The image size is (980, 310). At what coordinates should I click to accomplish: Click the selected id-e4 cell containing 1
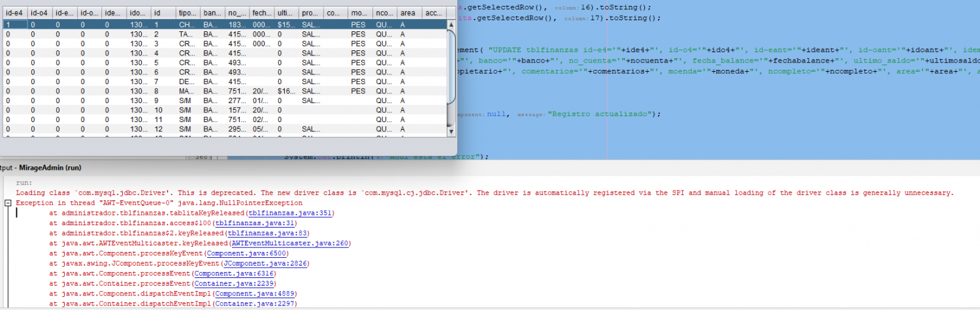15,24
